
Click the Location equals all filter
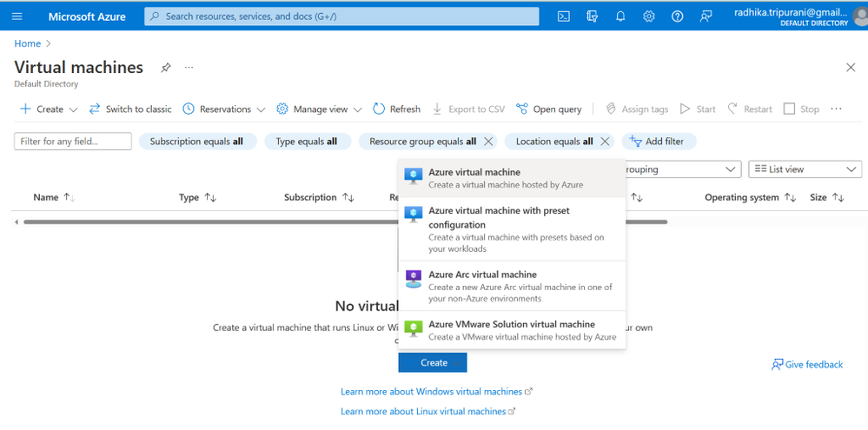[x=554, y=141]
